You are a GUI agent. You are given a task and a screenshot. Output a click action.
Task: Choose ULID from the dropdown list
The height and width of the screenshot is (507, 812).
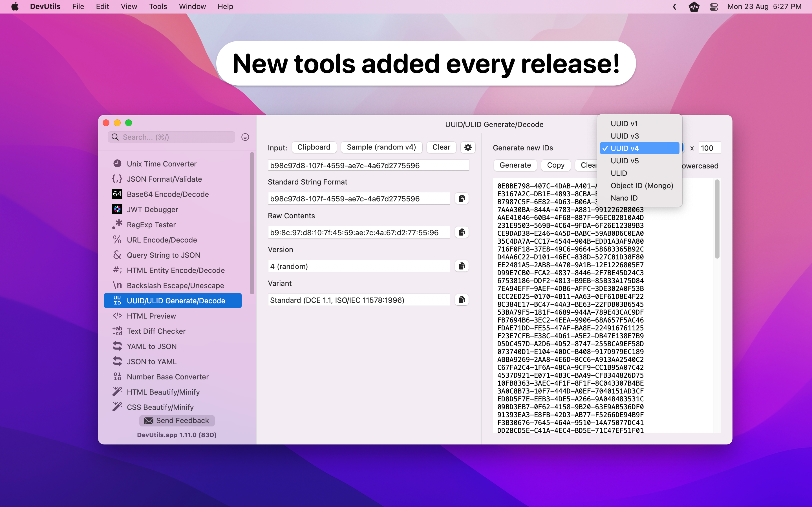[x=619, y=173]
